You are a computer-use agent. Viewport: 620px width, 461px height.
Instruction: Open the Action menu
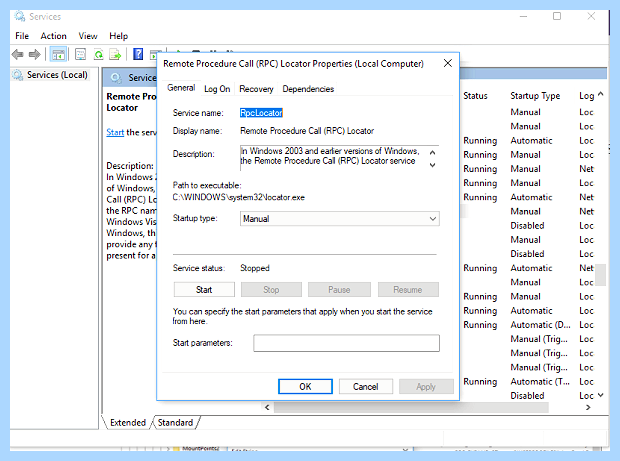coord(53,36)
